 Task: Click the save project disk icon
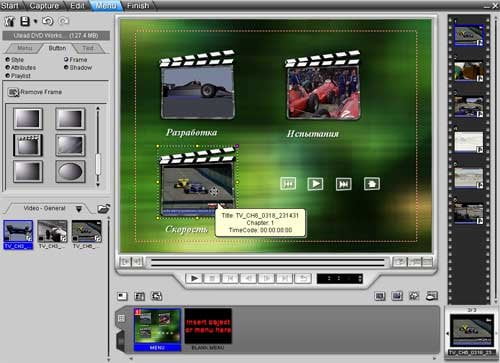25,21
